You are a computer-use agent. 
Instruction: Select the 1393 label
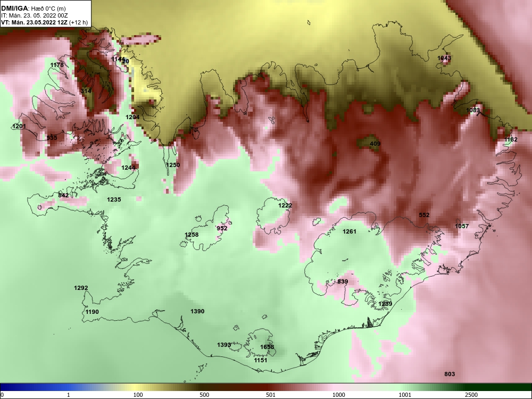coord(225,345)
